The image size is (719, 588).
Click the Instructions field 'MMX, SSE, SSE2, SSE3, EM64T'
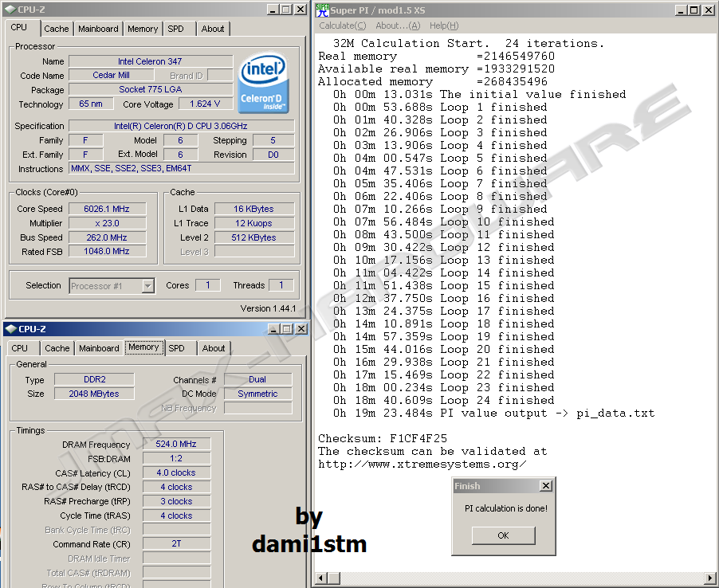click(x=182, y=168)
